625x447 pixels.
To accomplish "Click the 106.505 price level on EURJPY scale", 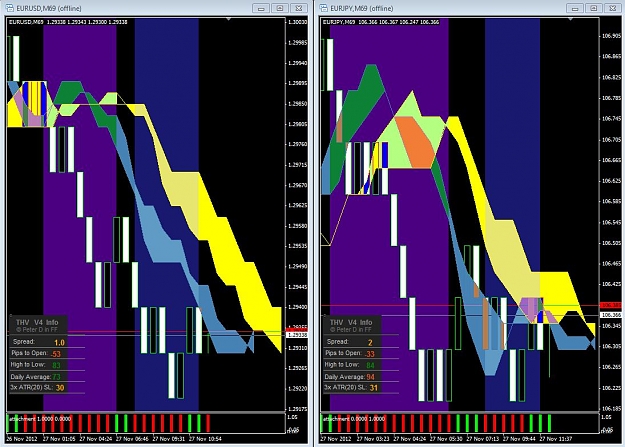I will pos(611,243).
